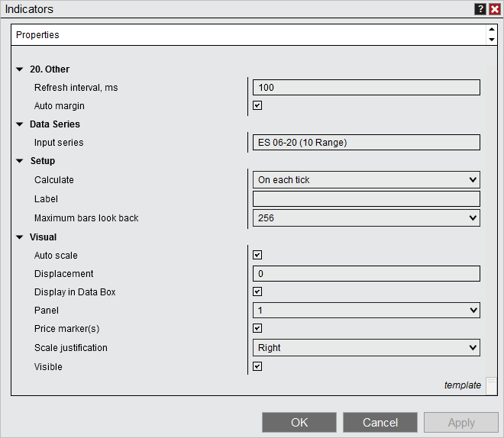
Task: Click the template link
Action: pos(463,385)
